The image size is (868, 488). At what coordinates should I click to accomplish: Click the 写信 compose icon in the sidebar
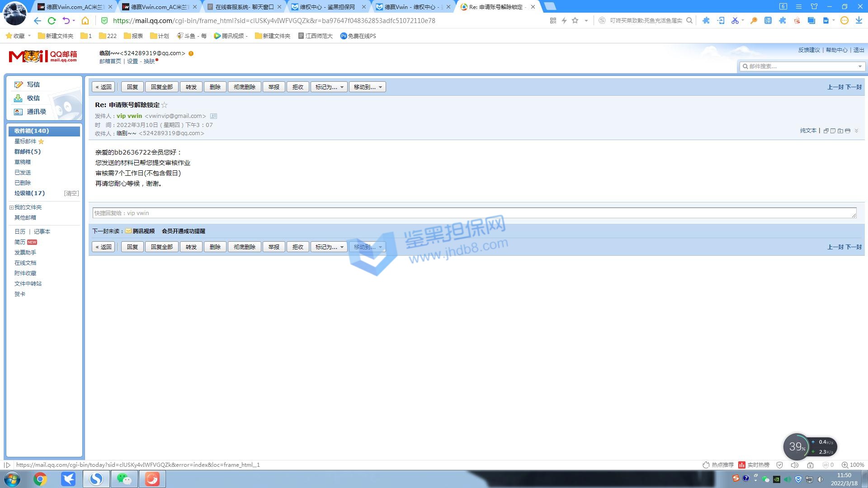coord(19,84)
